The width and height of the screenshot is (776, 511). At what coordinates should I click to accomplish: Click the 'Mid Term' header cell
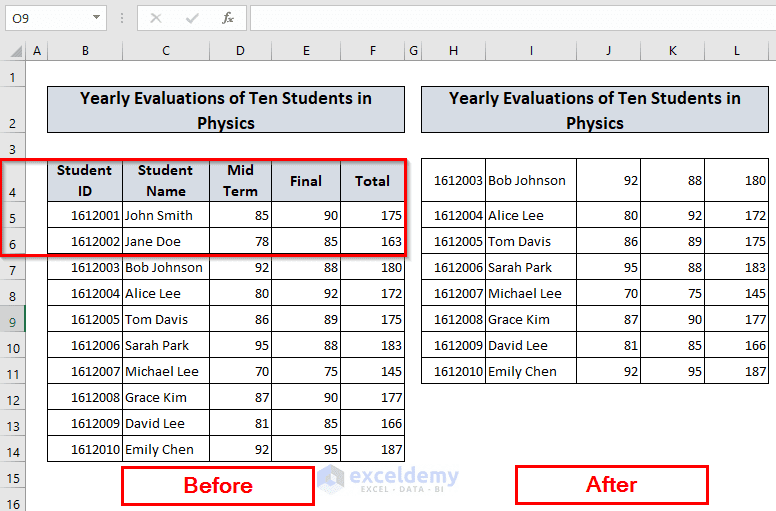[241, 181]
